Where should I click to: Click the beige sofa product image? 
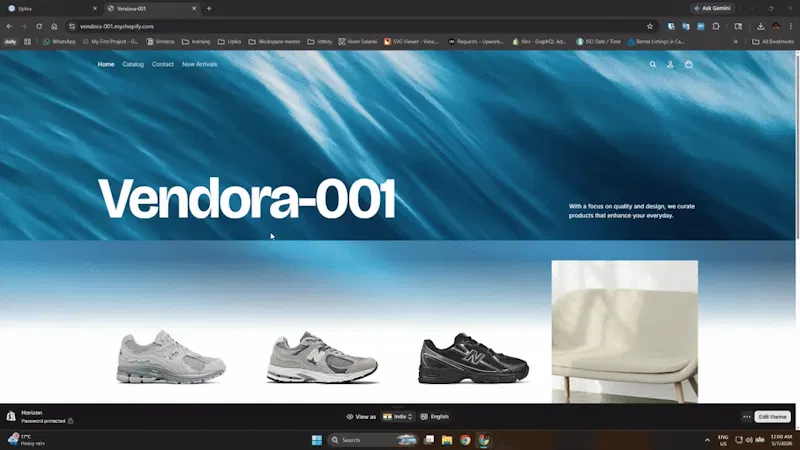pyautogui.click(x=624, y=332)
